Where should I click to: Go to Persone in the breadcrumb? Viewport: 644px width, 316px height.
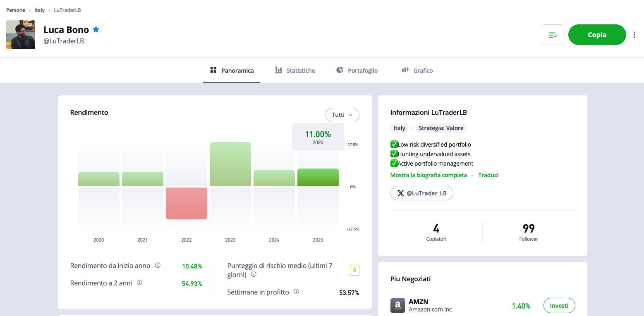point(16,10)
